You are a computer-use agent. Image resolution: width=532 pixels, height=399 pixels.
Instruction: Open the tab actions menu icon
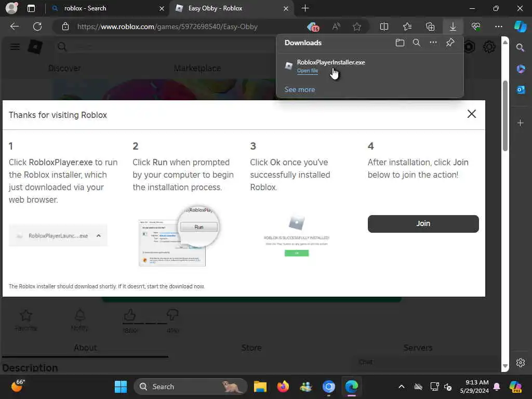31,8
